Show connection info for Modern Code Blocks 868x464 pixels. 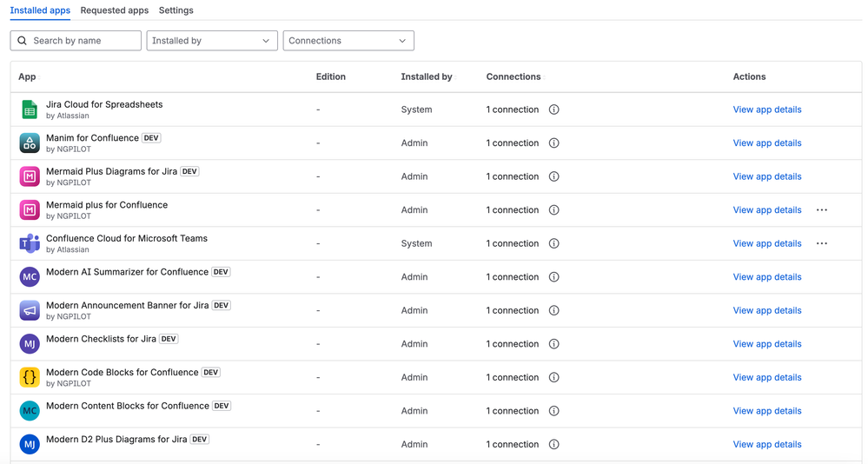553,378
